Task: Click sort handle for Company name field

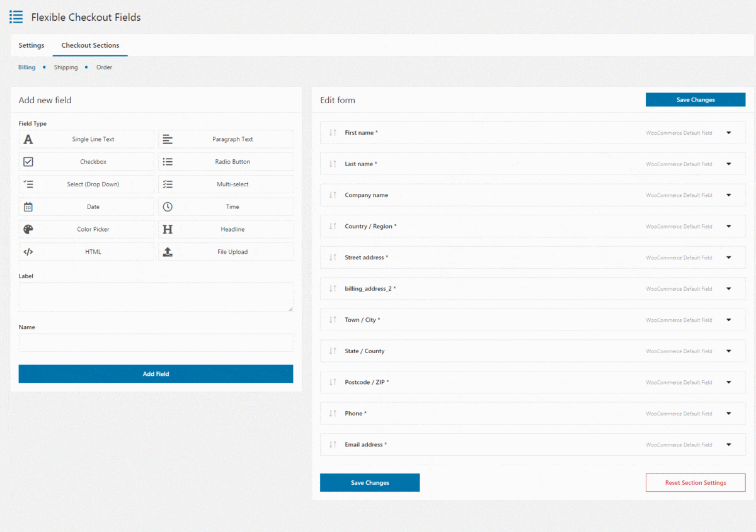Action: tap(333, 195)
